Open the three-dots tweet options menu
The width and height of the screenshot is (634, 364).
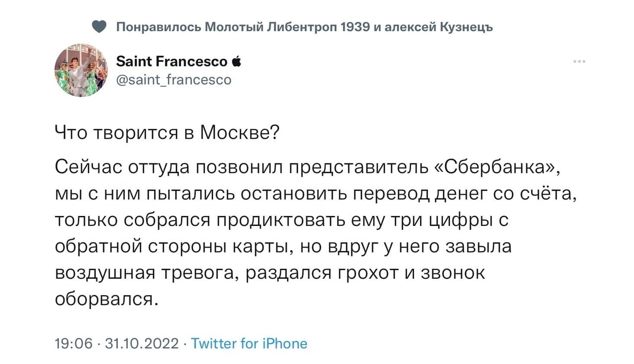coord(579,62)
